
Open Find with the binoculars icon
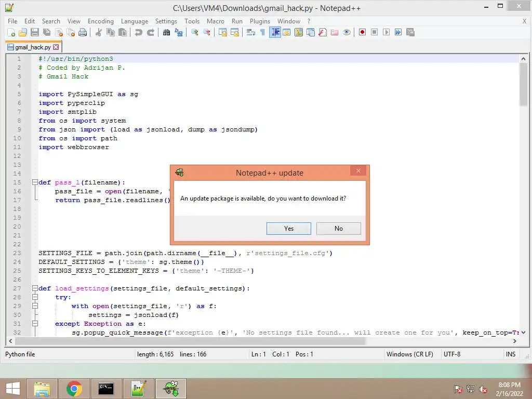[x=166, y=32]
